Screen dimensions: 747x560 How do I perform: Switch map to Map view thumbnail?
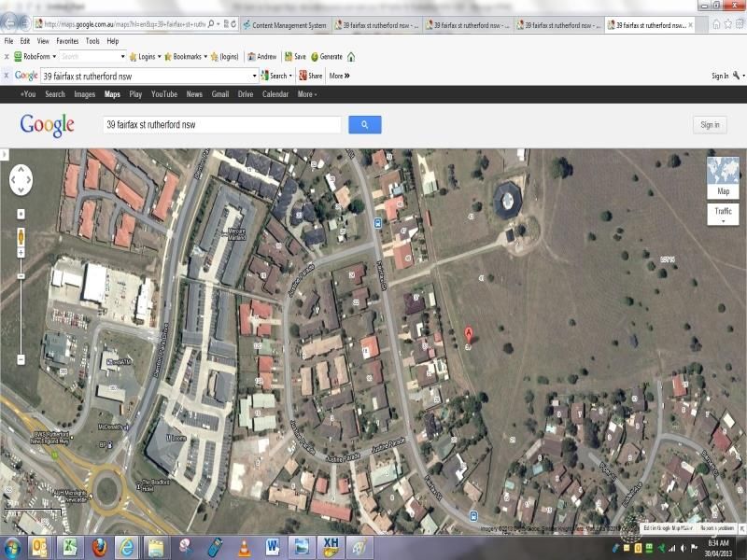pyautogui.click(x=723, y=176)
